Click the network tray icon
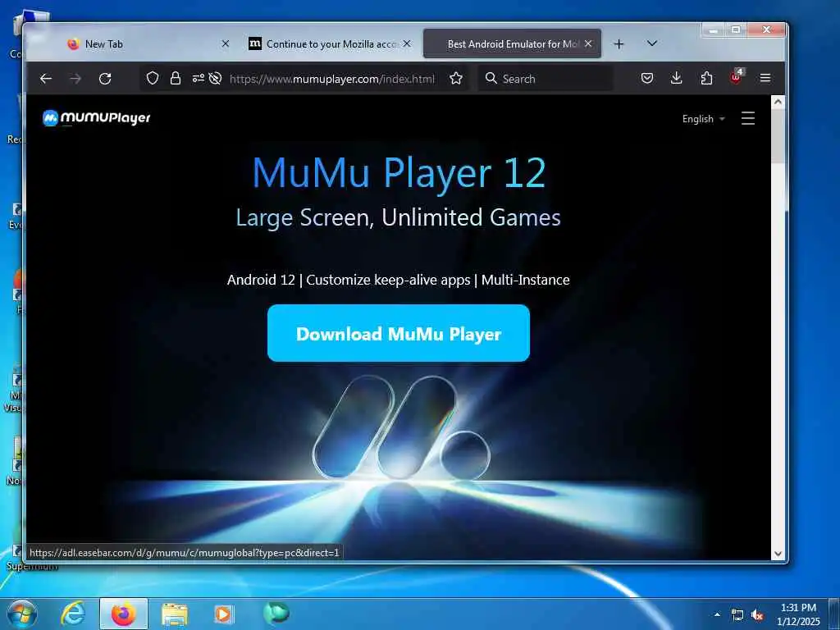This screenshot has width=840, height=630. [x=737, y=615]
